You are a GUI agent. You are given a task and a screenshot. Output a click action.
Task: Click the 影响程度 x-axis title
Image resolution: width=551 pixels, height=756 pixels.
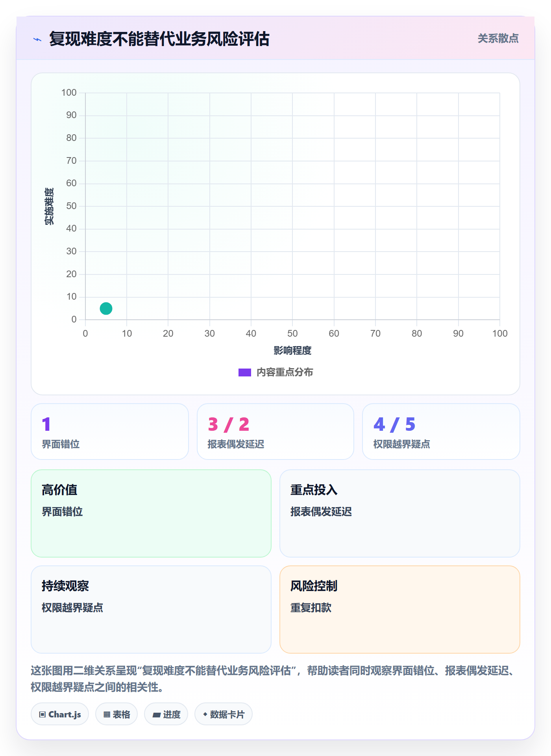(292, 350)
